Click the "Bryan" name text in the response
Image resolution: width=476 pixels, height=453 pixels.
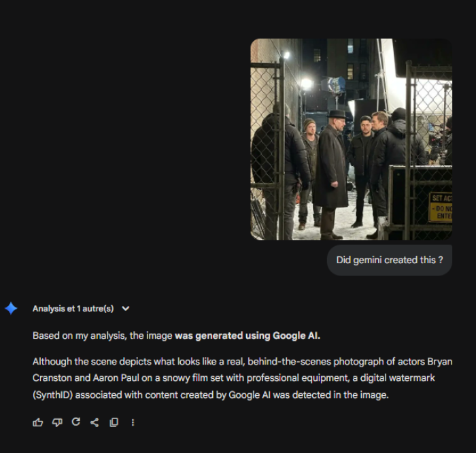439,362
